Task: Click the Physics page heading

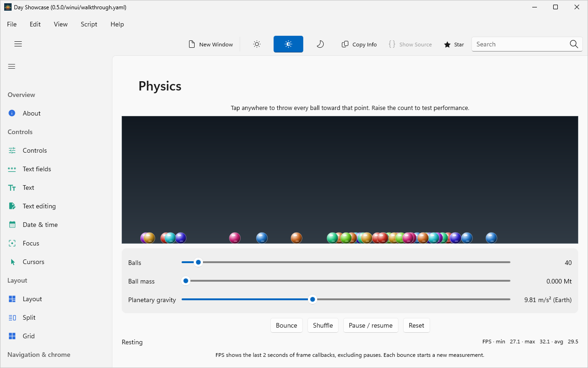Action: pos(160,86)
